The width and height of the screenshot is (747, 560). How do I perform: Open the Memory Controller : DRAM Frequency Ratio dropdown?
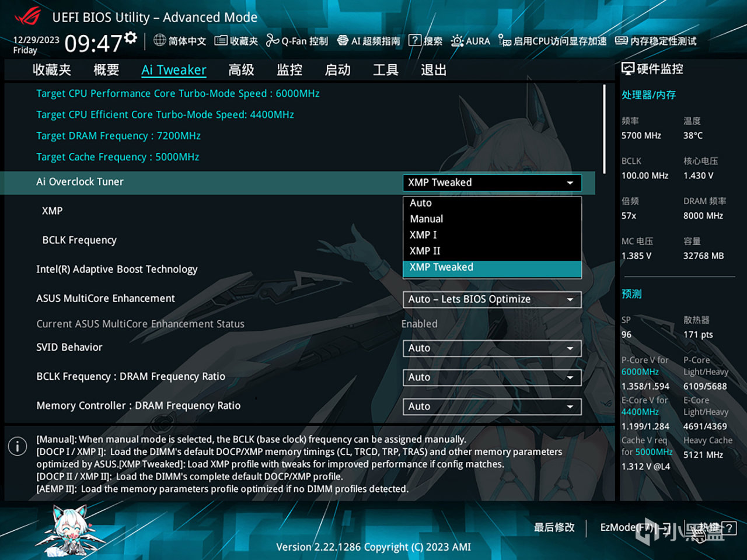tap(492, 407)
